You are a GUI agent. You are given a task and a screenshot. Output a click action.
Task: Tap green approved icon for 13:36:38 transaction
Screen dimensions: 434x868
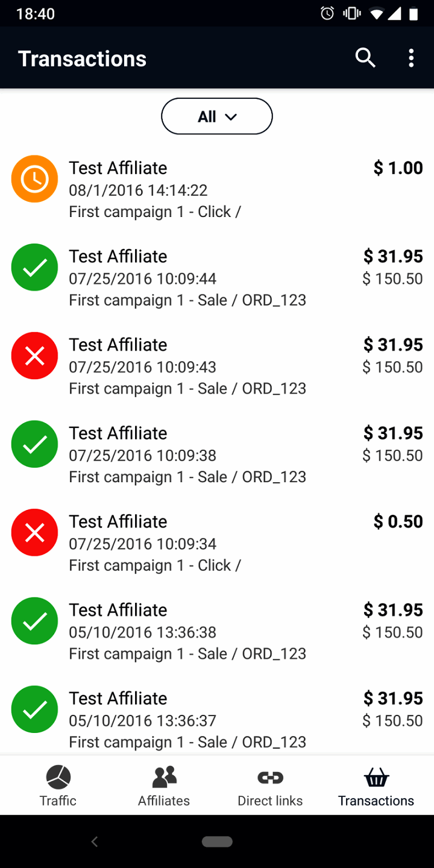pyautogui.click(x=35, y=621)
